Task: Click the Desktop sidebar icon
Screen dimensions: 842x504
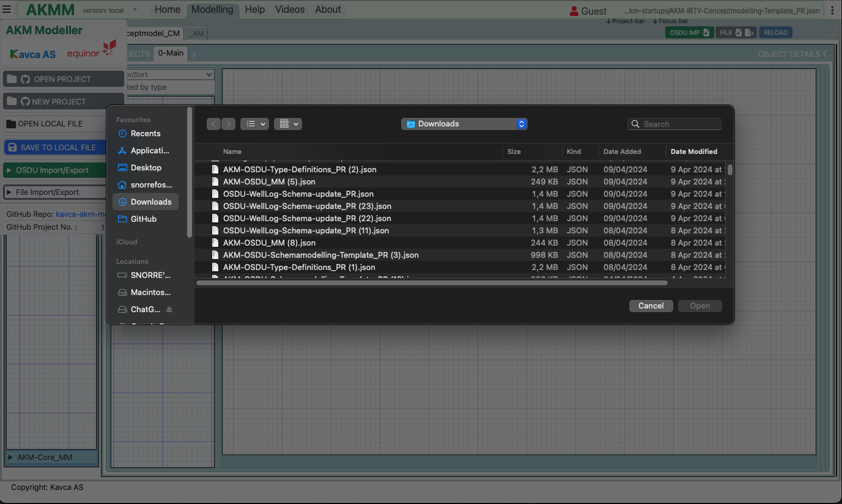Action: pyautogui.click(x=122, y=167)
